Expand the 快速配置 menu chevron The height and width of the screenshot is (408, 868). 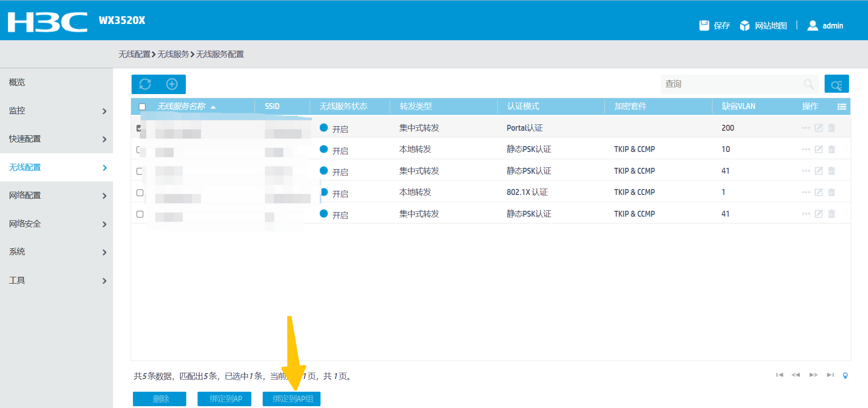(104, 139)
